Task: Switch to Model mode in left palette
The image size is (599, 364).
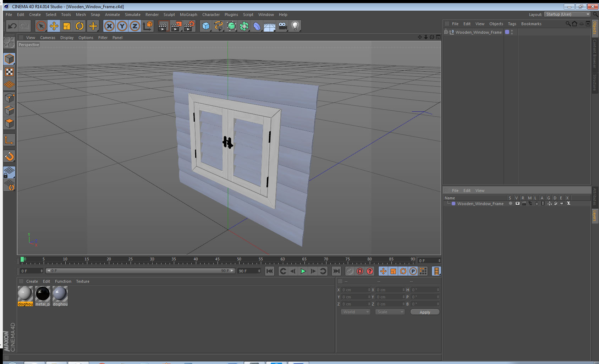Action: coord(10,59)
